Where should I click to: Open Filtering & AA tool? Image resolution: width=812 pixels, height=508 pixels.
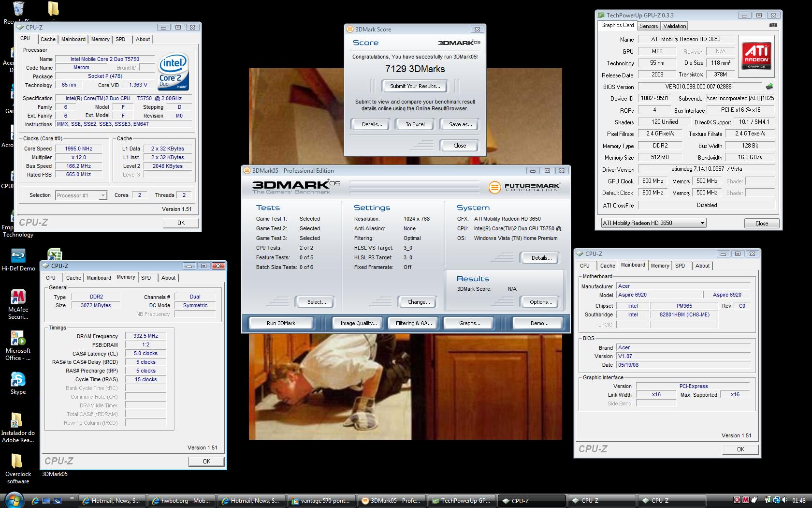tap(413, 323)
